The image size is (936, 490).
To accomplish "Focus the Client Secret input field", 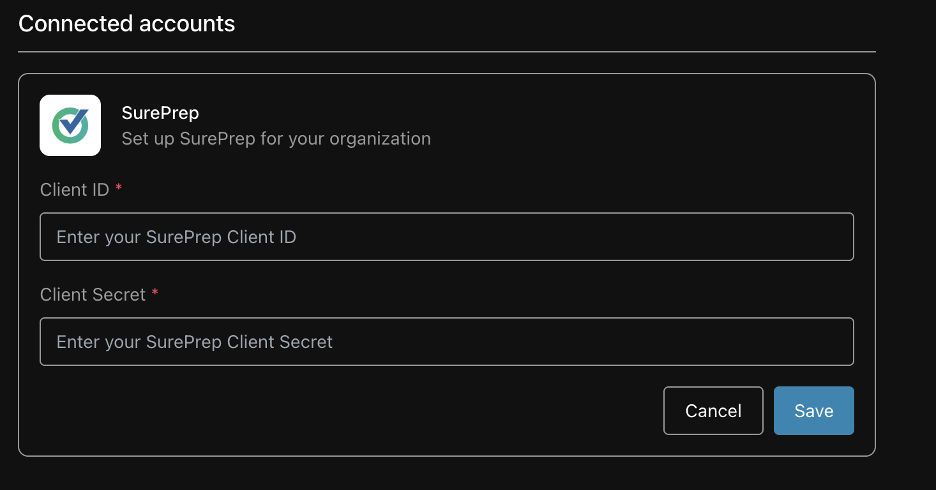I will point(447,341).
